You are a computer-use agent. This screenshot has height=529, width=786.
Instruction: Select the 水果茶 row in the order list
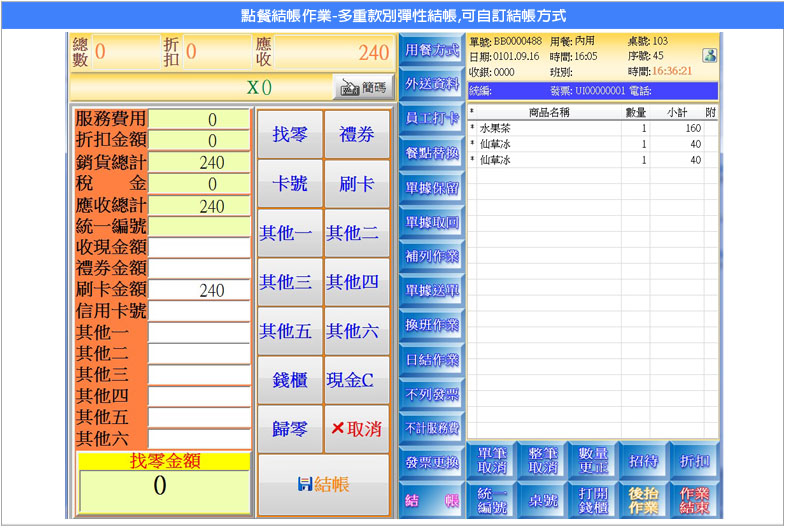coord(590,129)
